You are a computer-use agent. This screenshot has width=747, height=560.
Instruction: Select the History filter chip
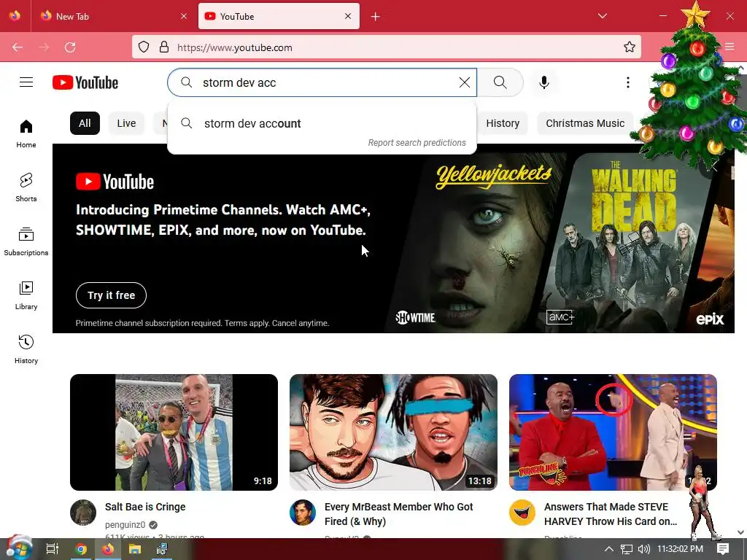click(x=503, y=123)
